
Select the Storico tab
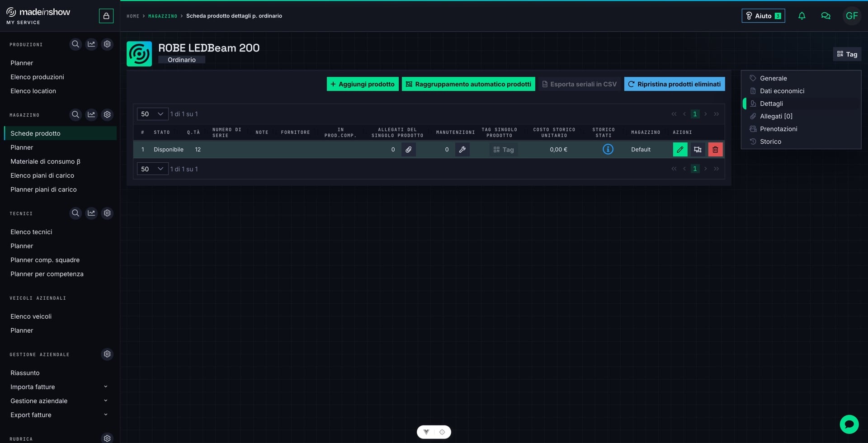(x=801, y=141)
